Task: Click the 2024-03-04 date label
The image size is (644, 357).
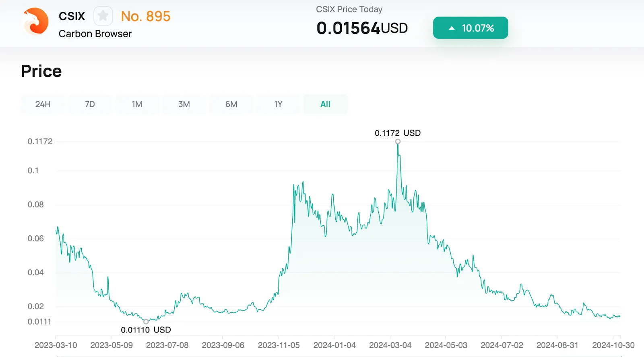Action: (x=390, y=345)
